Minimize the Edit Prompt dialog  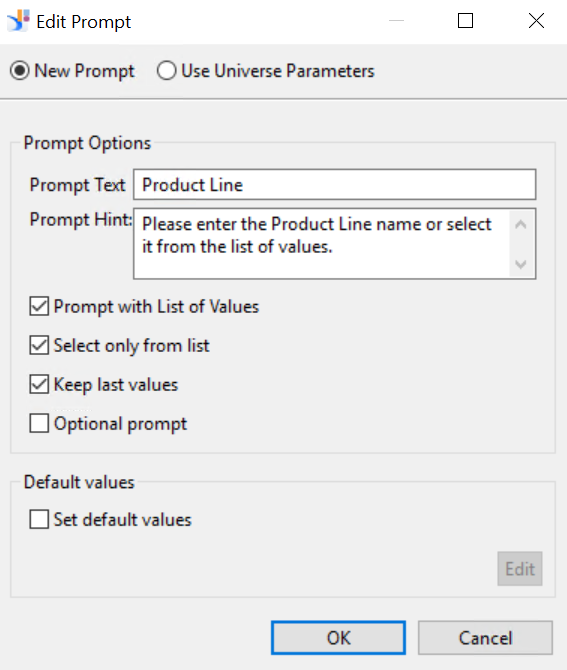click(x=396, y=21)
